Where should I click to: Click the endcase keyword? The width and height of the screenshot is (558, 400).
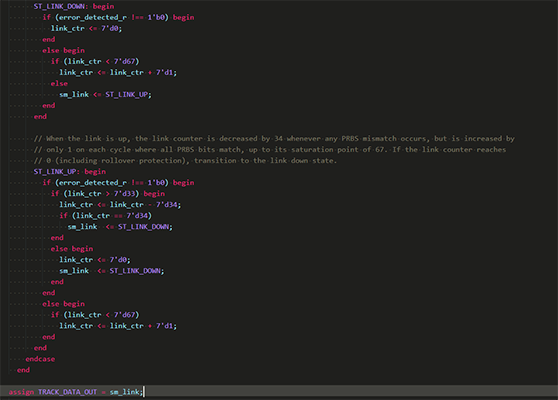click(40, 359)
